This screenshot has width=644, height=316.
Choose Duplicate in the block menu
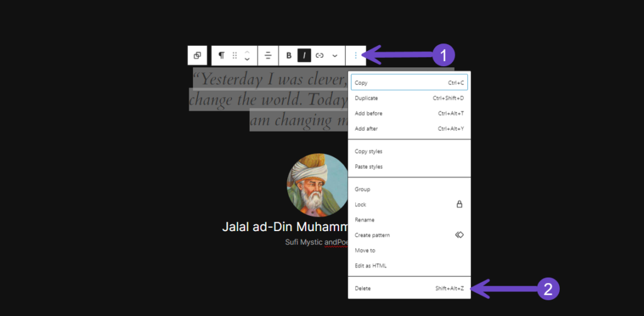point(409,98)
